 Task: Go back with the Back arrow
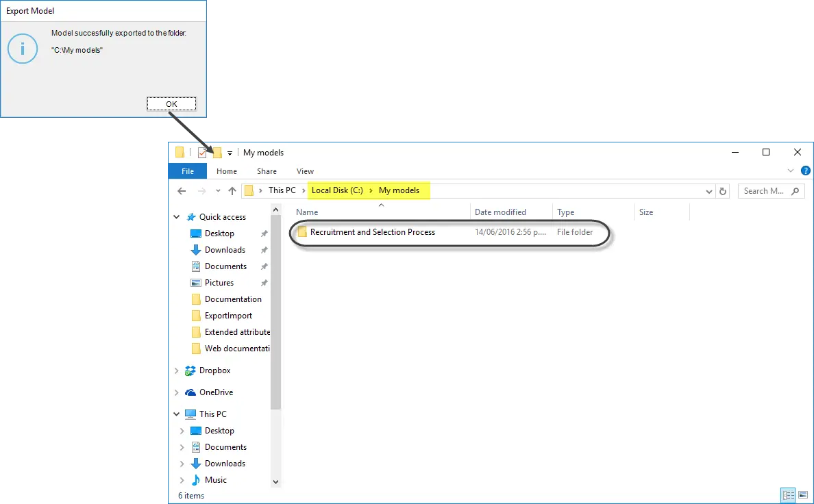(x=182, y=191)
